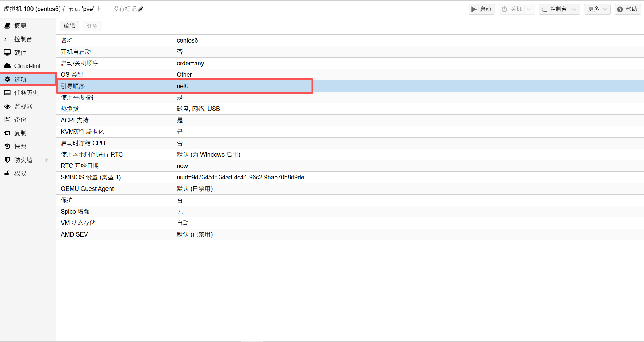Viewport: 644px width, 342px height.
Task: Click the 监视器 eye icon
Action: click(8, 106)
